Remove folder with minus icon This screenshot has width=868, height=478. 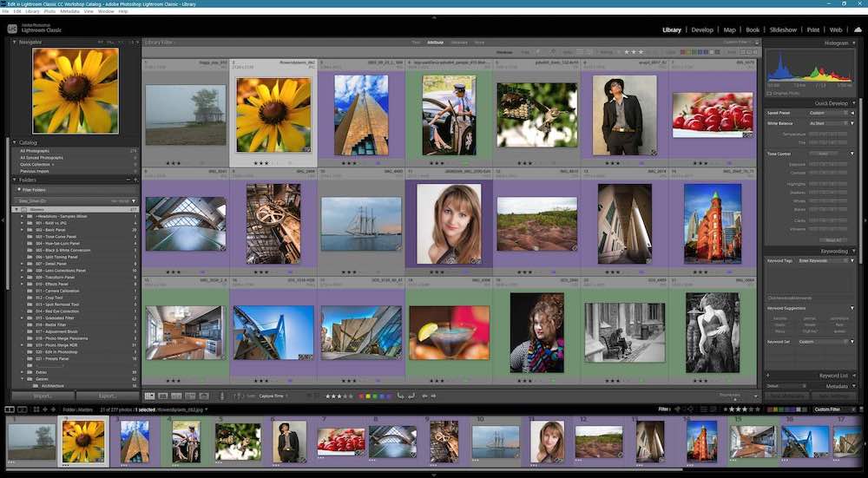[128, 180]
